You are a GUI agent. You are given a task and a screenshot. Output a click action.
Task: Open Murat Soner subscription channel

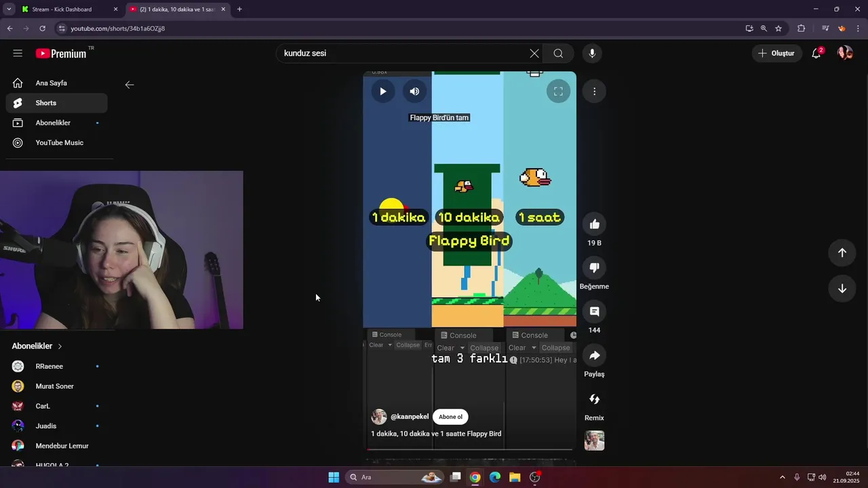click(57, 386)
